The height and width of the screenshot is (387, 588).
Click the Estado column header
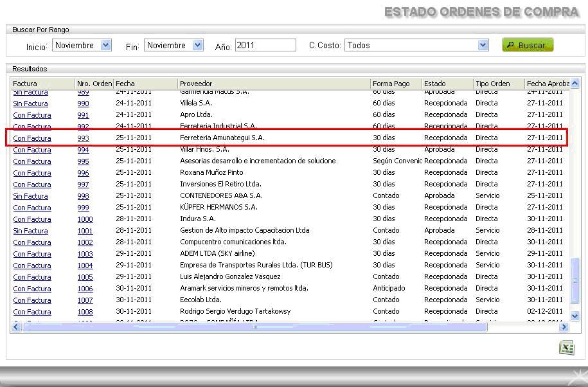click(435, 84)
